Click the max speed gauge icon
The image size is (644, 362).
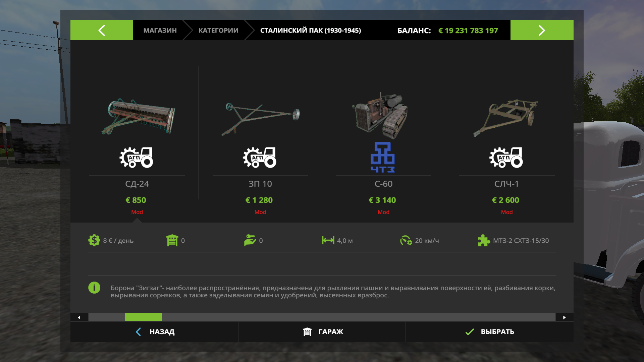coord(406,240)
